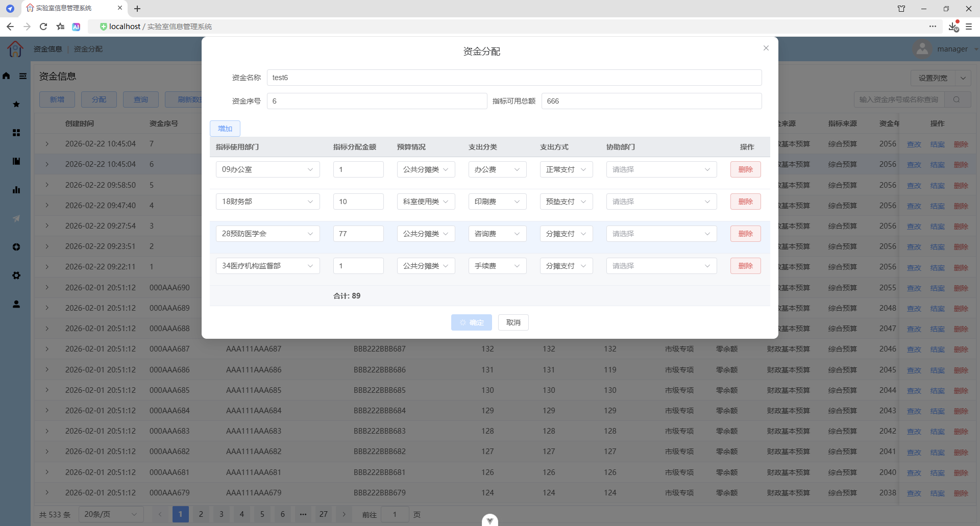Image resolution: width=980 pixels, height=526 pixels.
Task: Delete the 28预防医学会 allocation row
Action: (x=746, y=234)
